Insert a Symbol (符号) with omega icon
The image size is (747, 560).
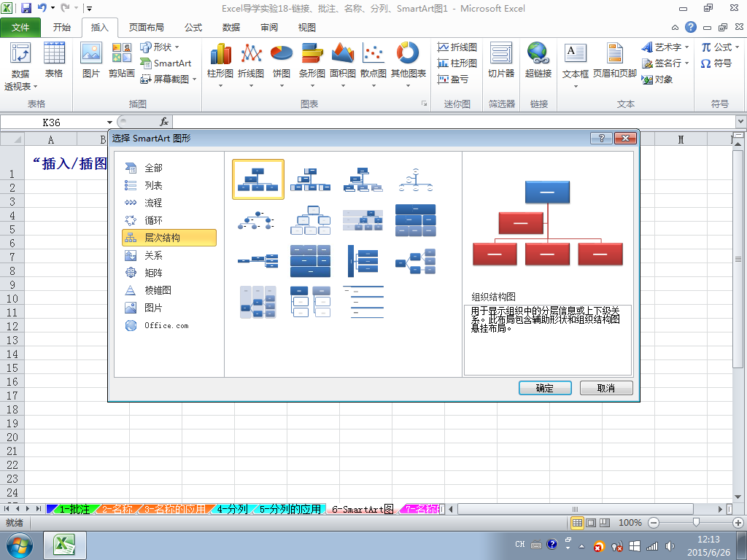(x=716, y=63)
